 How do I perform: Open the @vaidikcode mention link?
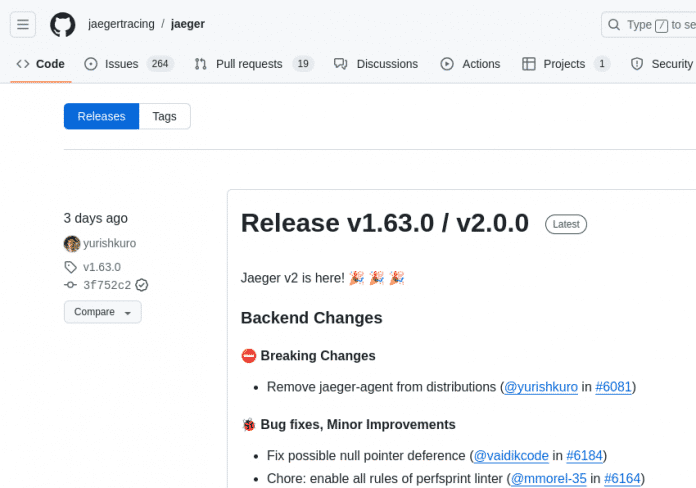point(511,456)
